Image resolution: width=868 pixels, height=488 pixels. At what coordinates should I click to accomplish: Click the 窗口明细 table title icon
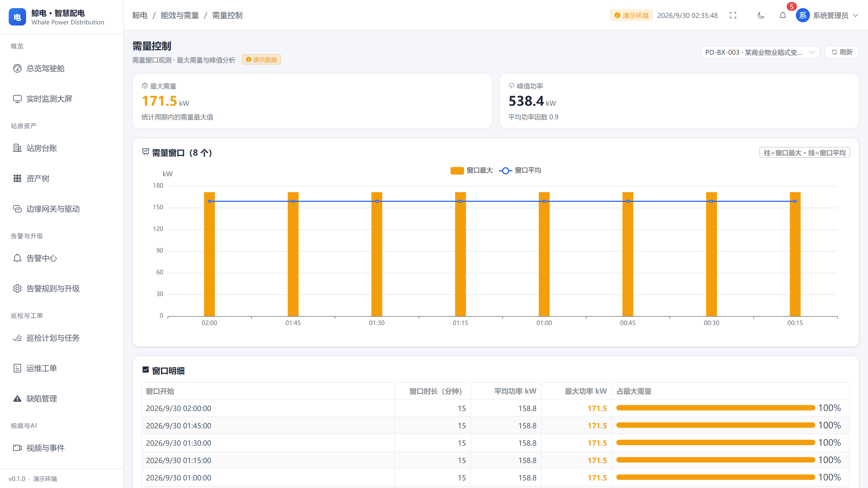[x=146, y=370]
